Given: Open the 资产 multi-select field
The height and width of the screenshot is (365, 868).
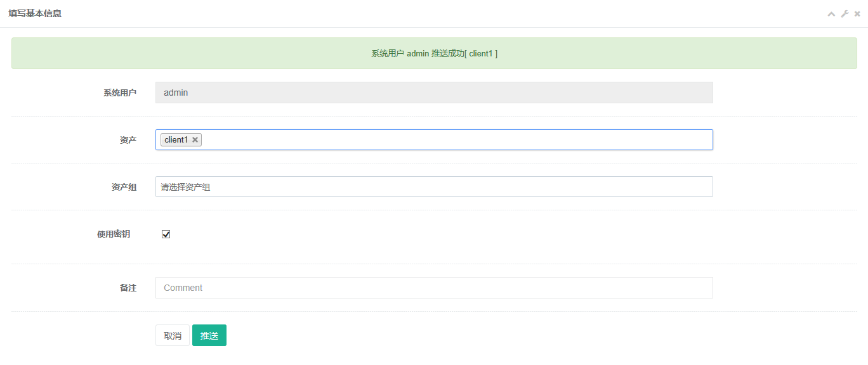Looking at the screenshot, I should 434,140.
